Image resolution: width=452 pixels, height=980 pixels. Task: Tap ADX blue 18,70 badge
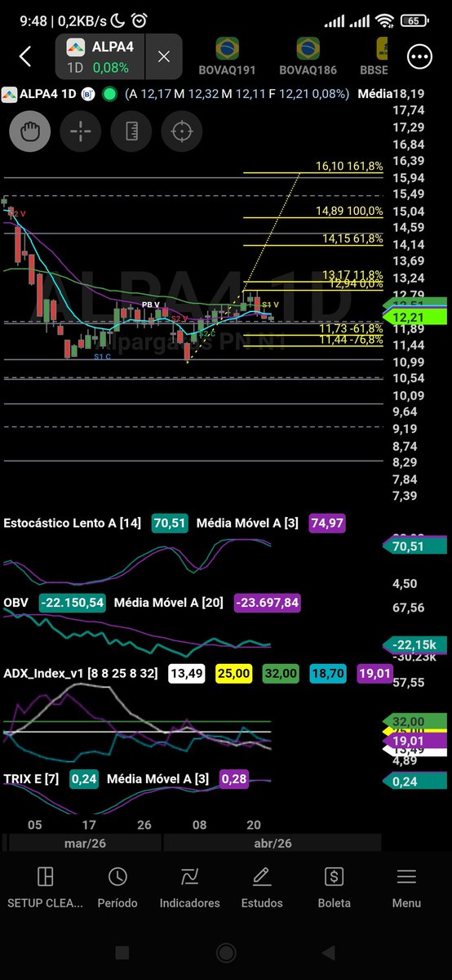pyautogui.click(x=329, y=673)
